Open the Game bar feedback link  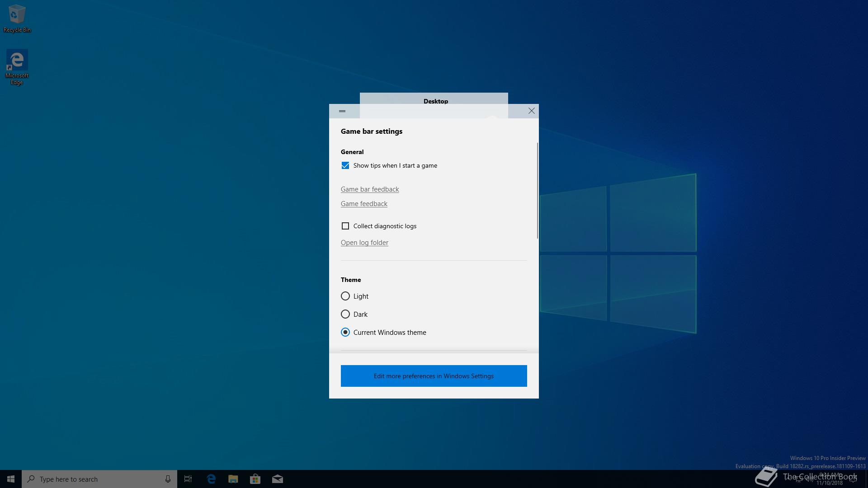(370, 189)
